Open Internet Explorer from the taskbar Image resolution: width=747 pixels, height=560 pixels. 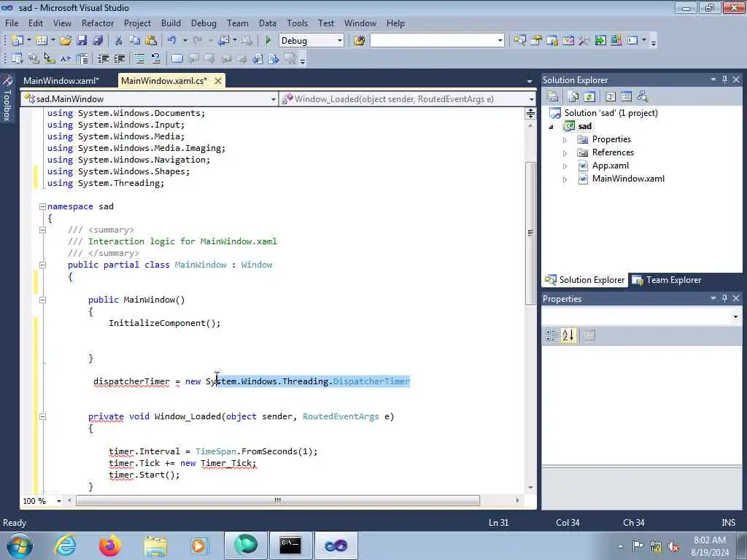(x=65, y=545)
